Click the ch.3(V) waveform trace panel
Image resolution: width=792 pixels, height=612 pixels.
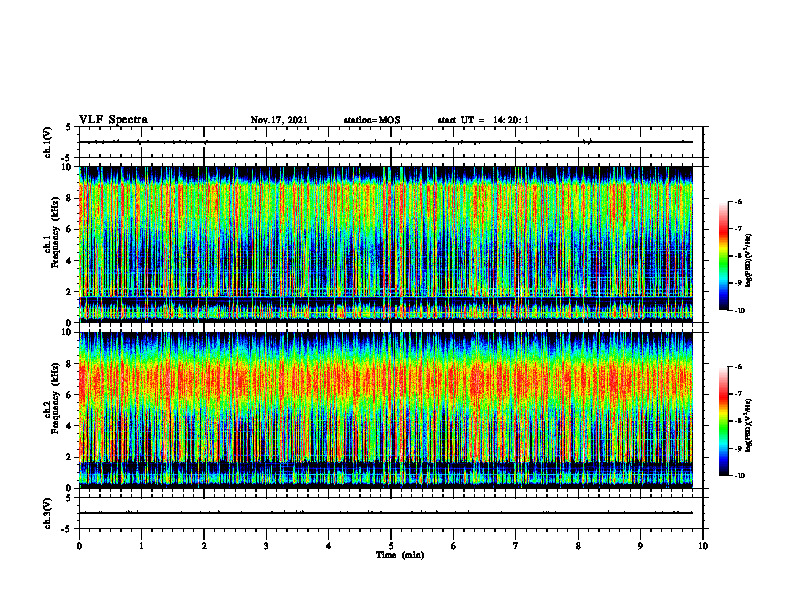click(391, 513)
